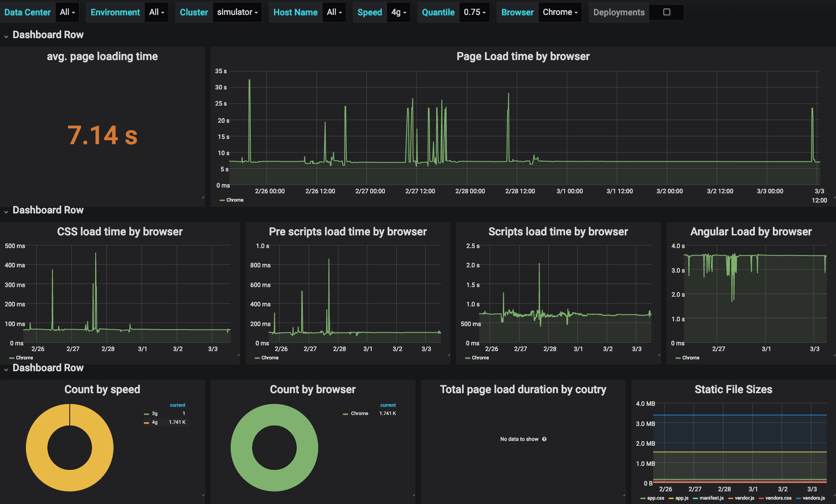This screenshot has height=504, width=836.
Task: Toggle Chrome series in Page Load time legend
Action: (x=235, y=200)
